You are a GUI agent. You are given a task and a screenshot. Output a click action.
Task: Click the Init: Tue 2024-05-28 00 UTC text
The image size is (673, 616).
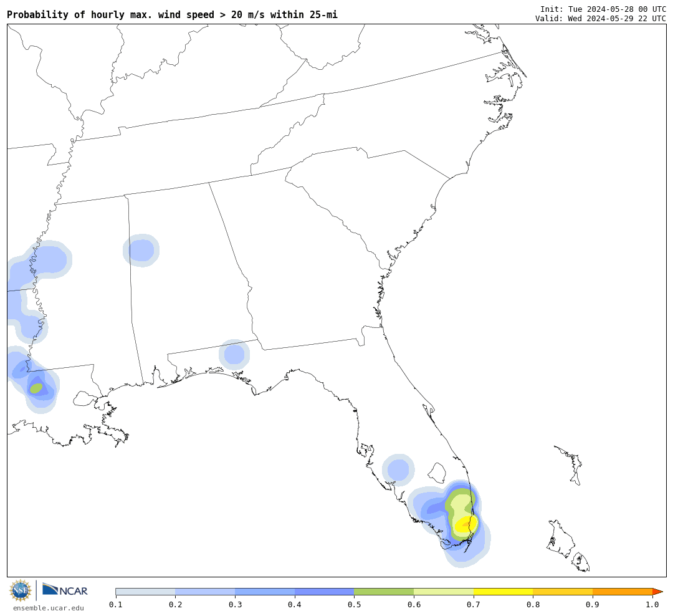tap(603, 9)
